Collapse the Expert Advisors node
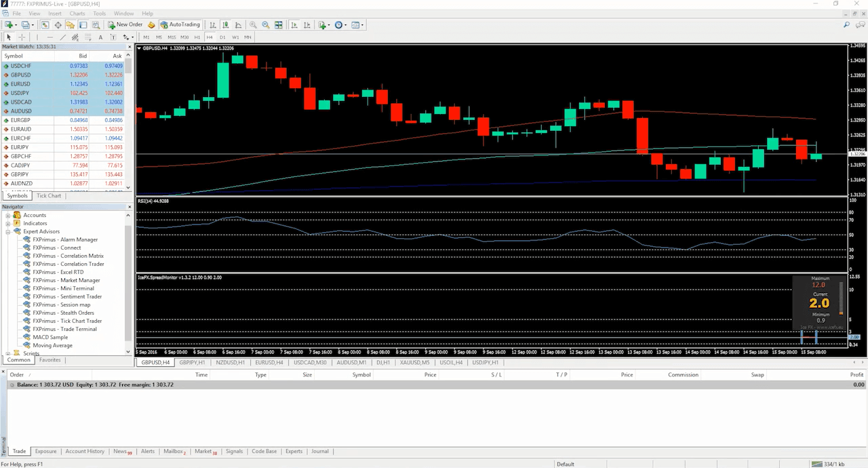The image size is (868, 468). point(8,231)
